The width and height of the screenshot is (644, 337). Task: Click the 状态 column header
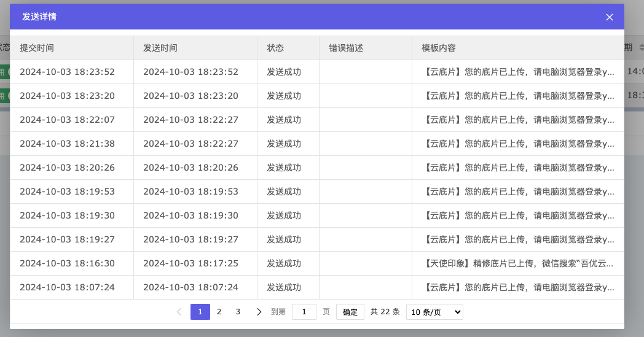click(275, 48)
